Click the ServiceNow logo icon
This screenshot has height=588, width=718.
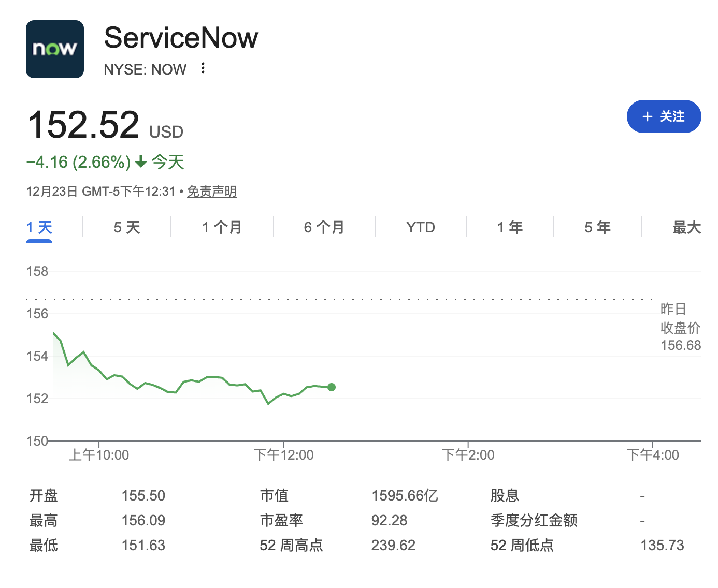pos(55,49)
